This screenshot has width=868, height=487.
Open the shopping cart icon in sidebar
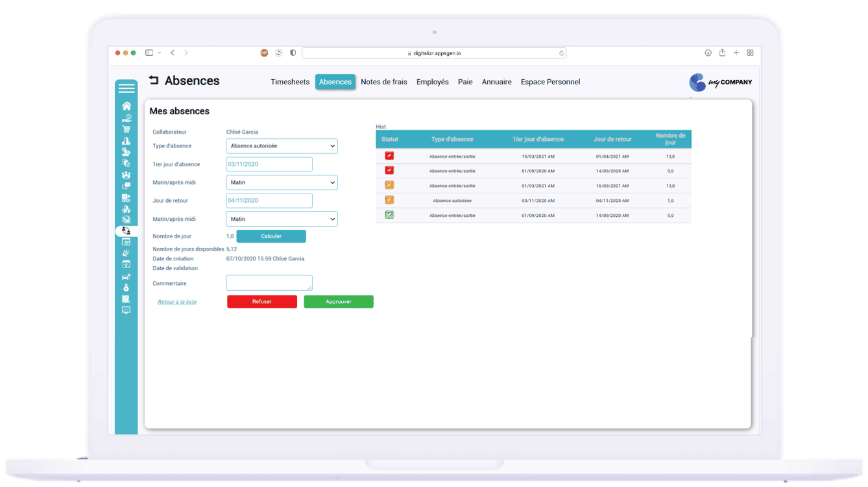(127, 129)
